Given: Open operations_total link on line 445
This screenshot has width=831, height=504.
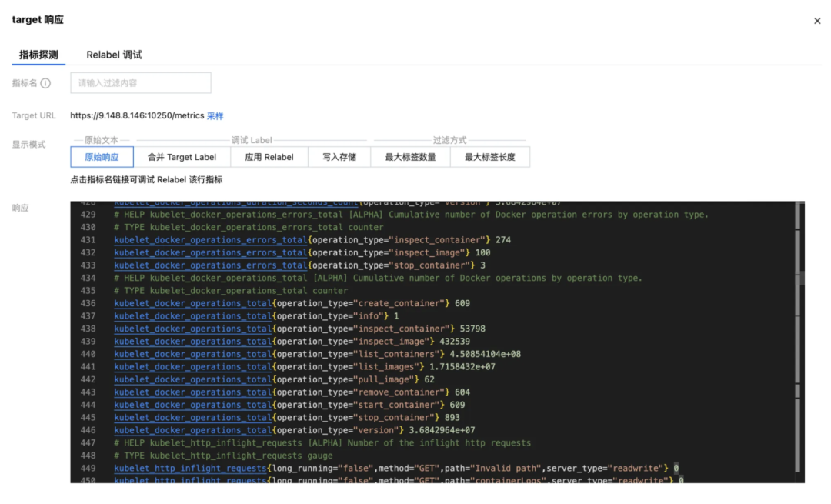Looking at the screenshot, I should 193,418.
